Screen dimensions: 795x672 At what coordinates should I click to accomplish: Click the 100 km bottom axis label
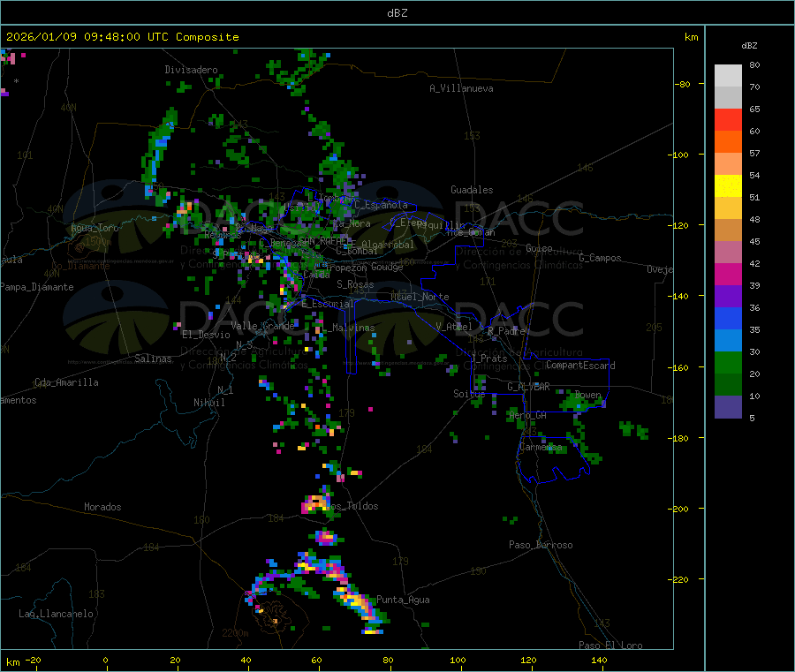click(458, 660)
